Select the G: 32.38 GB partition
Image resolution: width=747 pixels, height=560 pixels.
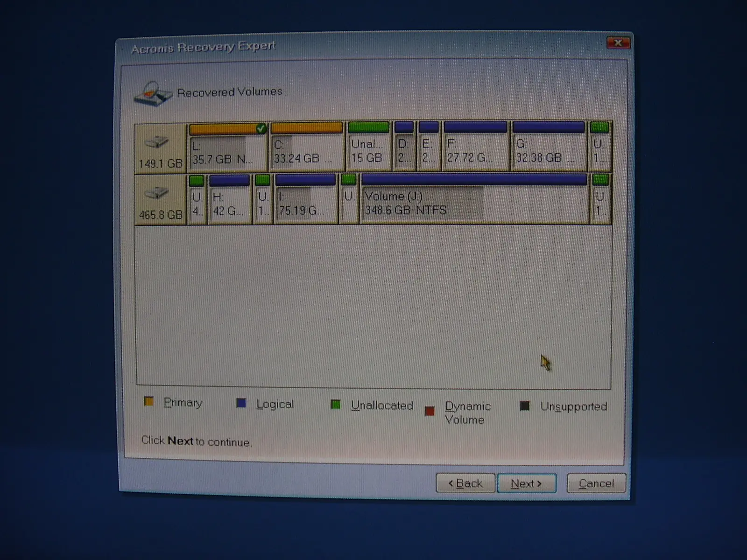[x=548, y=146]
